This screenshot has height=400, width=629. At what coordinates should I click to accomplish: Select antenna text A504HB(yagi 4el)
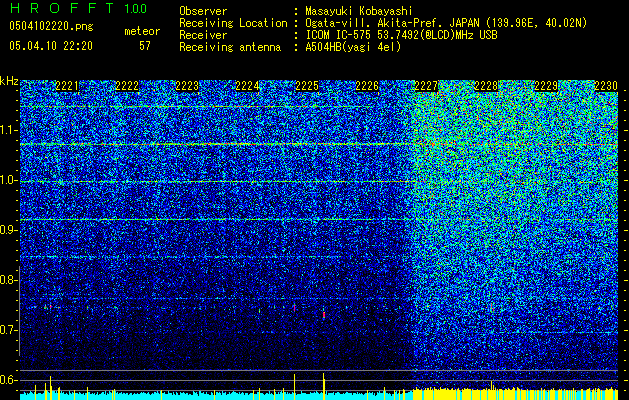click(x=353, y=47)
